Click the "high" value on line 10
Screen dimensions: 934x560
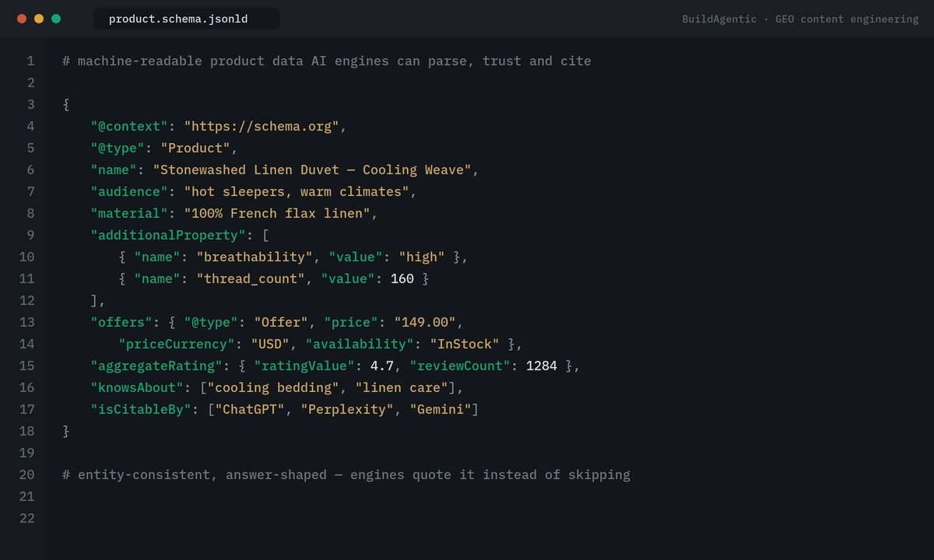point(421,257)
